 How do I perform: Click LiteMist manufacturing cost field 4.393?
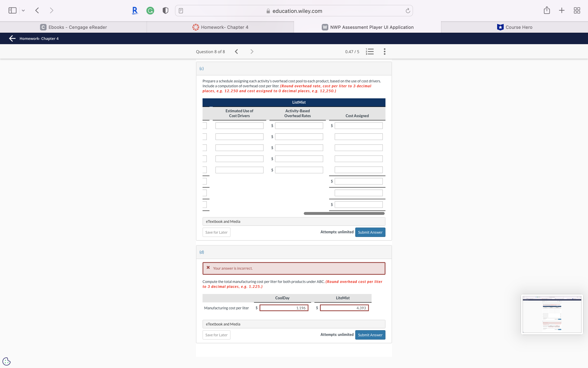coord(344,308)
